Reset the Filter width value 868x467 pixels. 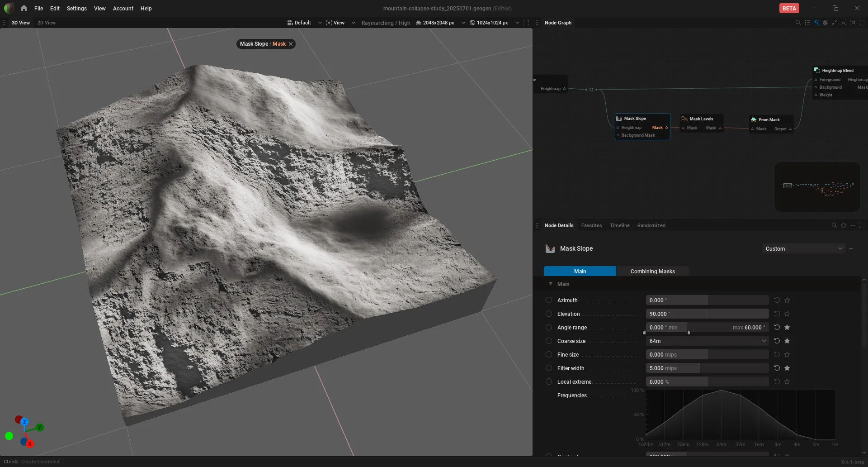(x=777, y=368)
